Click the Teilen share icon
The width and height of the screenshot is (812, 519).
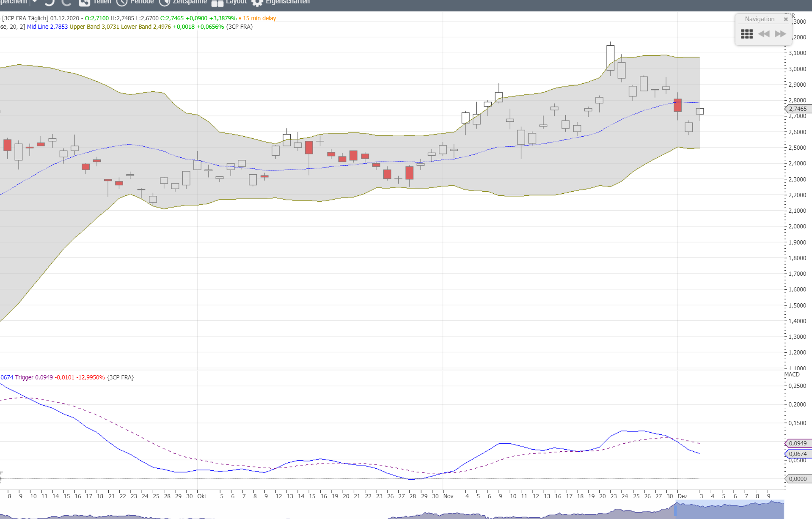coord(84,3)
